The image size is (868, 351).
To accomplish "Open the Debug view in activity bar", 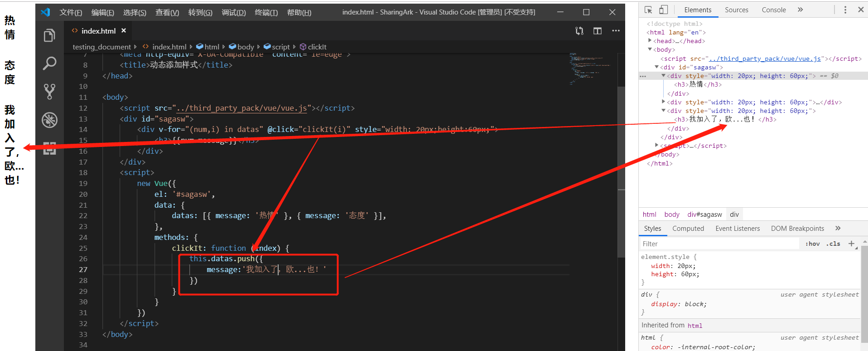I will [x=49, y=120].
